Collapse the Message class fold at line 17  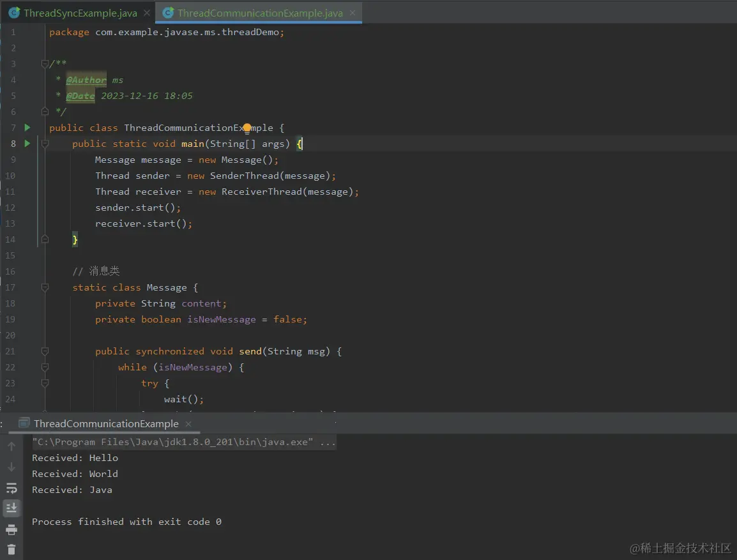point(45,287)
